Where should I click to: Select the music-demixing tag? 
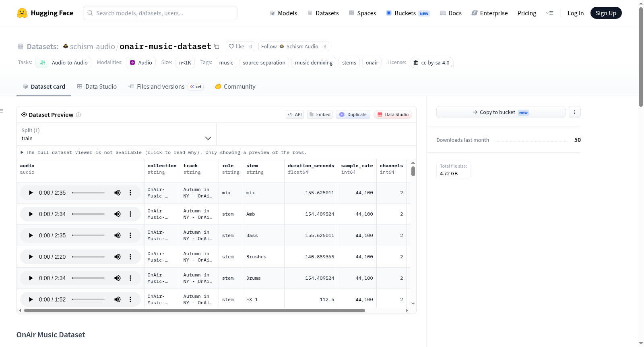(314, 62)
